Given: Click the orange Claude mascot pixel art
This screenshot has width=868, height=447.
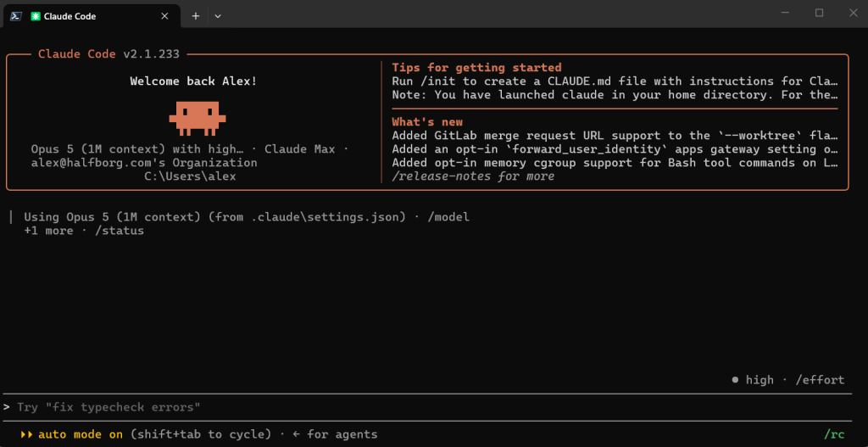Looking at the screenshot, I should point(198,119).
